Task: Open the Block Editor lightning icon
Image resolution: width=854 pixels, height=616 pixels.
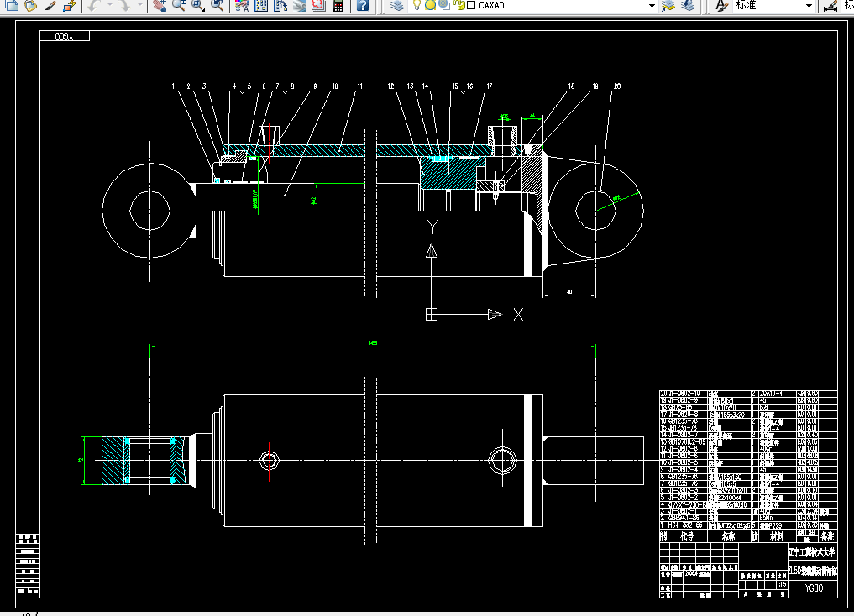Action: pyautogui.click(x=69, y=5)
